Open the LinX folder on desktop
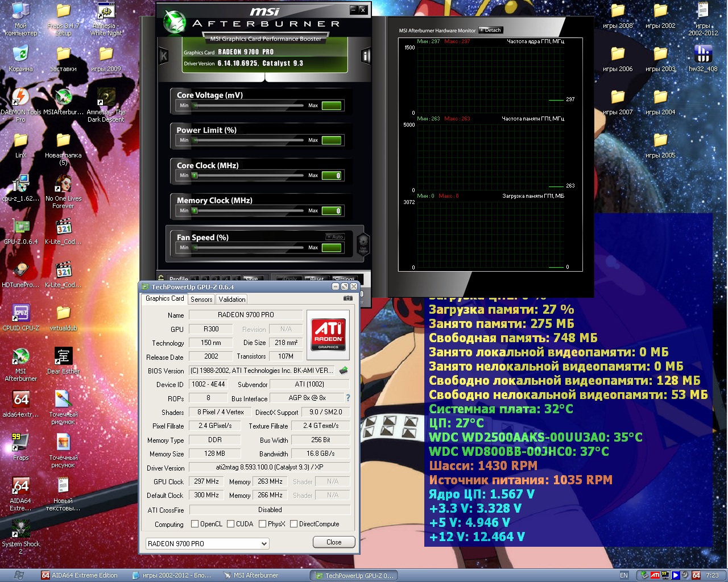Image resolution: width=728 pixels, height=582 pixels. [20, 145]
